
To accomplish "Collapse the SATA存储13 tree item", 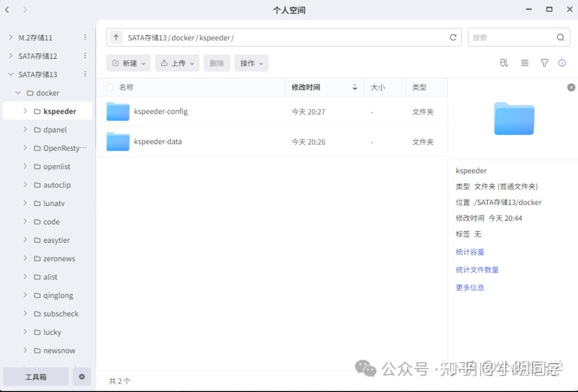I will (x=11, y=74).
